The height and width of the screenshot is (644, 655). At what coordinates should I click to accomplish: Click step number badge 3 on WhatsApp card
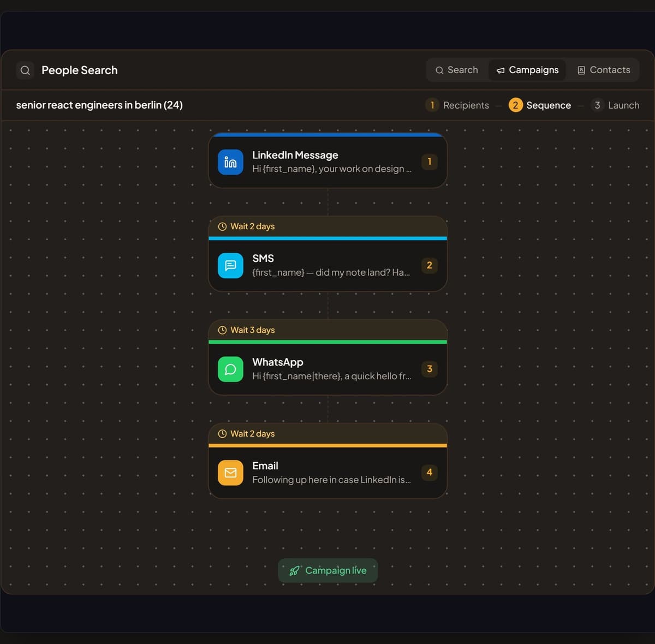430,369
